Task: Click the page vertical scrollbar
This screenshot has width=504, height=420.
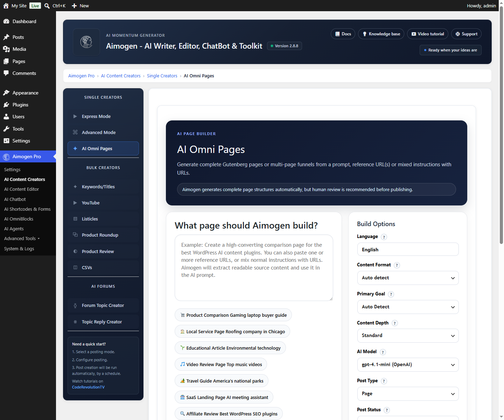Action: 501,125
